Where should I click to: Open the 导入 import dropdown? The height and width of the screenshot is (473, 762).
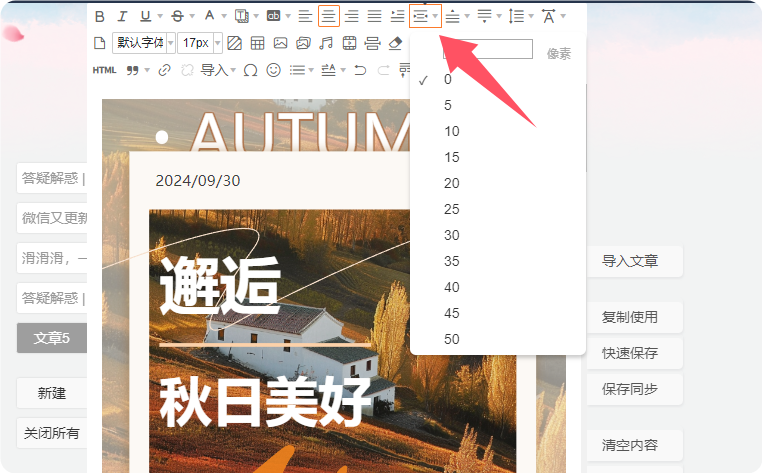(218, 70)
